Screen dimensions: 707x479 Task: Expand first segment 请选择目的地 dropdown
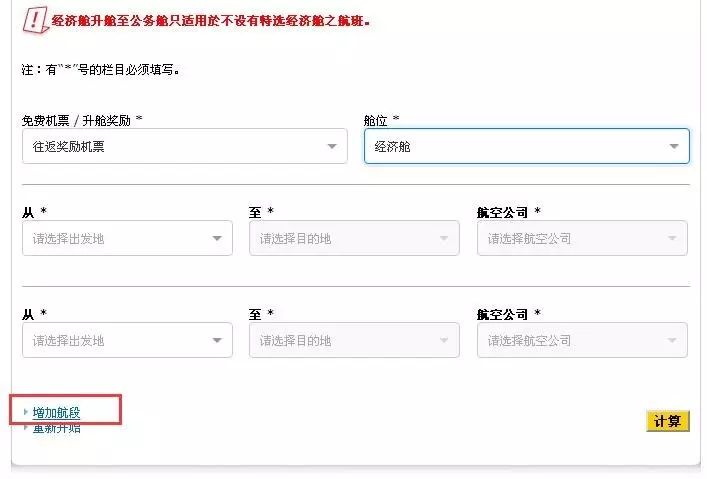click(354, 238)
